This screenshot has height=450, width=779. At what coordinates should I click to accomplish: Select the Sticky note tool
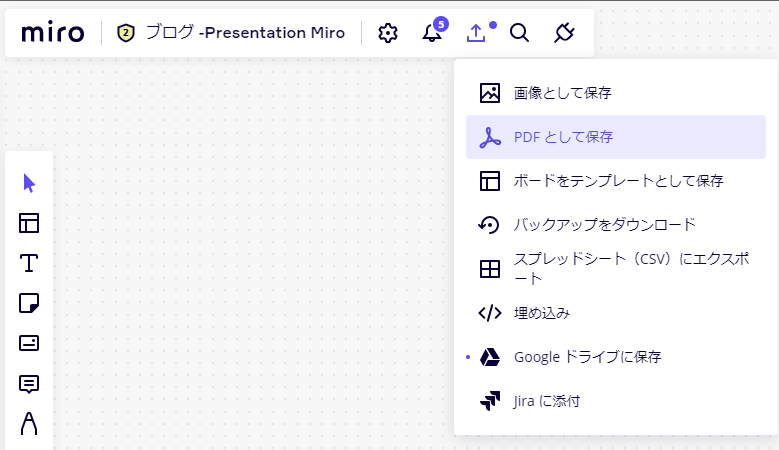click(x=29, y=303)
